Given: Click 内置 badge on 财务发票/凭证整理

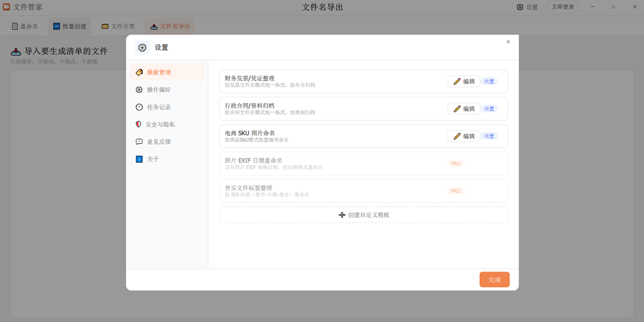Looking at the screenshot, I should point(489,82).
